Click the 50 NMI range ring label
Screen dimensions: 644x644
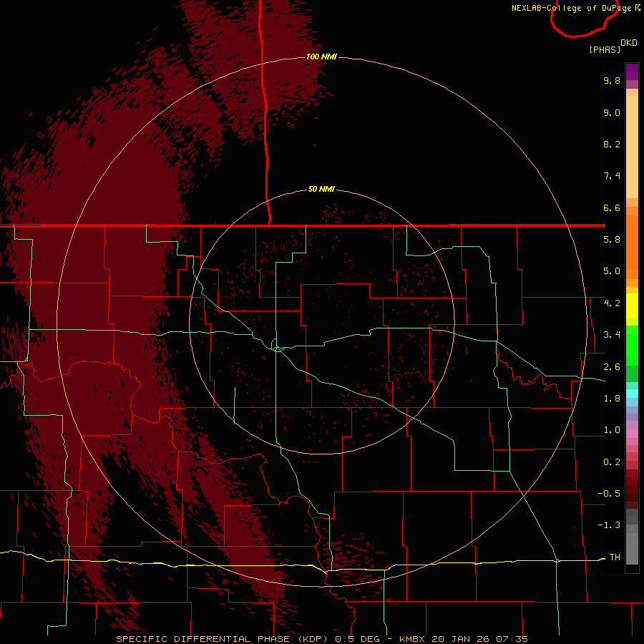point(321,189)
